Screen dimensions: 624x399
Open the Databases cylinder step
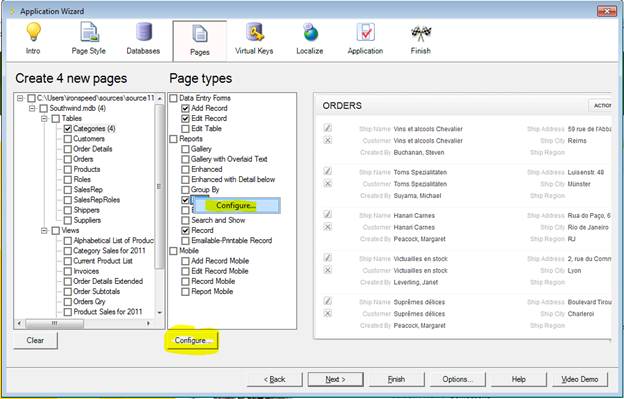143,38
